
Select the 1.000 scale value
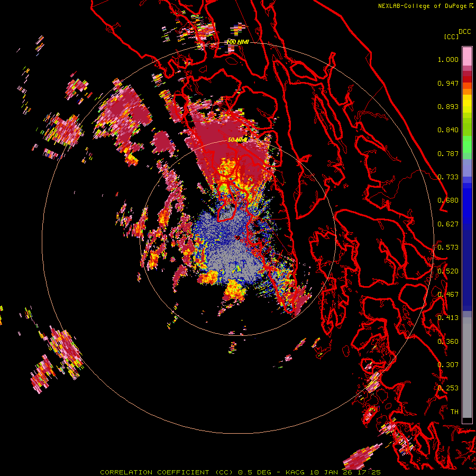click(x=448, y=59)
